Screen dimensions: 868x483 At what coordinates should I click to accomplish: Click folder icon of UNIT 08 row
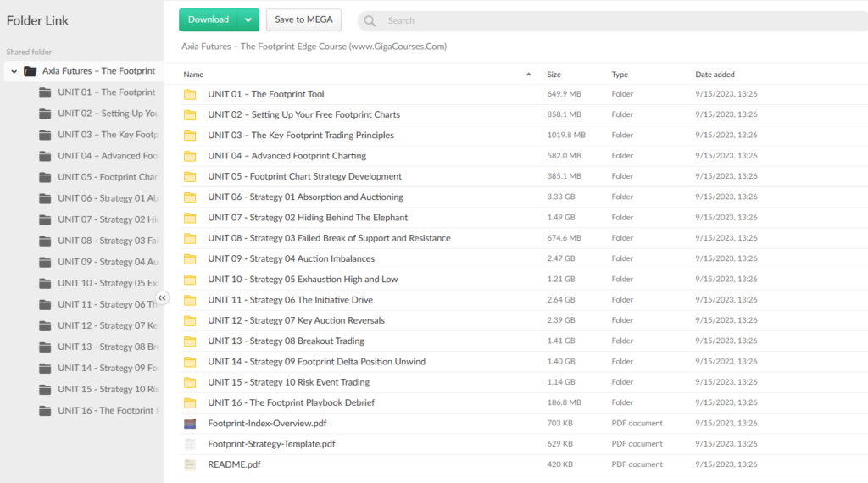pyautogui.click(x=190, y=238)
